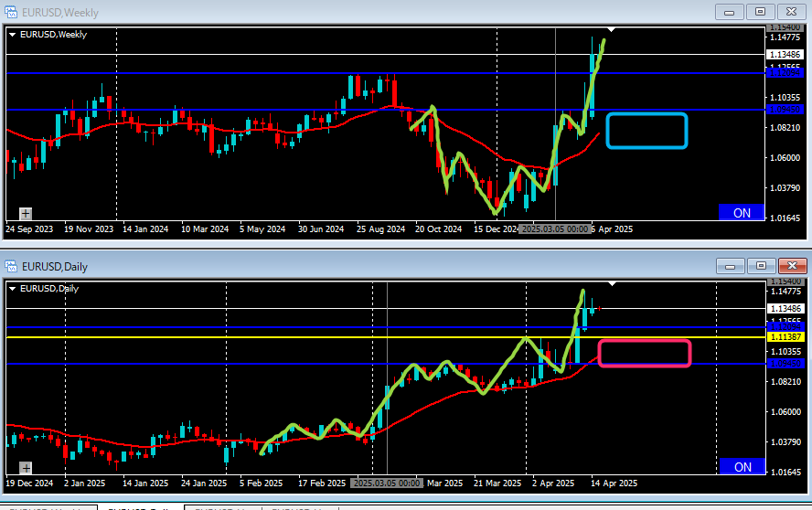This screenshot has height=510, width=812.
Task: Minimize the EURUSD,Daily chart window
Action: [729, 265]
